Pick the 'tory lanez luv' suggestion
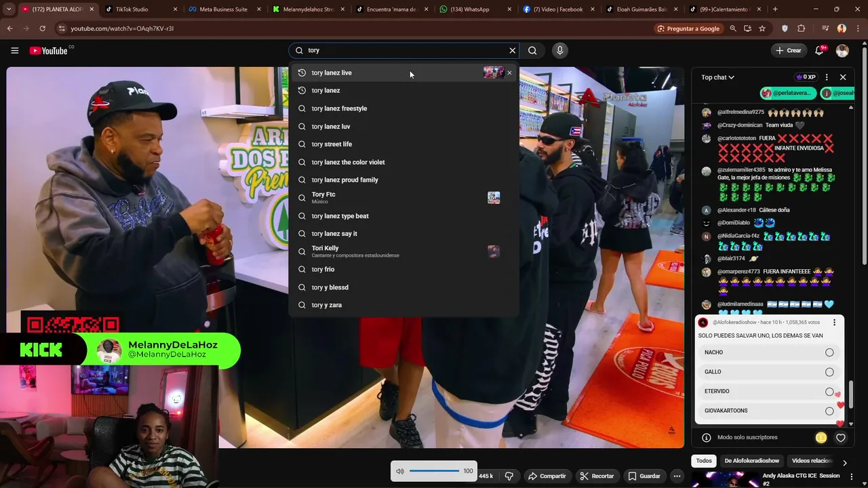The width and height of the screenshot is (868, 488). pyautogui.click(x=403, y=126)
